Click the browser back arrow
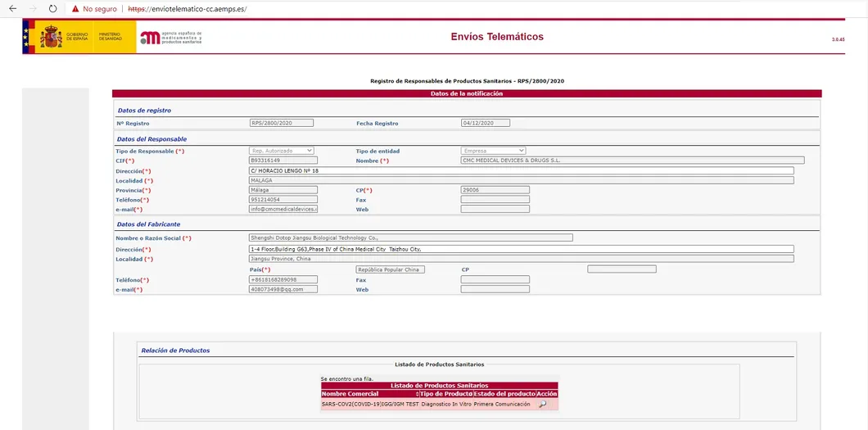Screen dimensions: 868x430 [12, 9]
